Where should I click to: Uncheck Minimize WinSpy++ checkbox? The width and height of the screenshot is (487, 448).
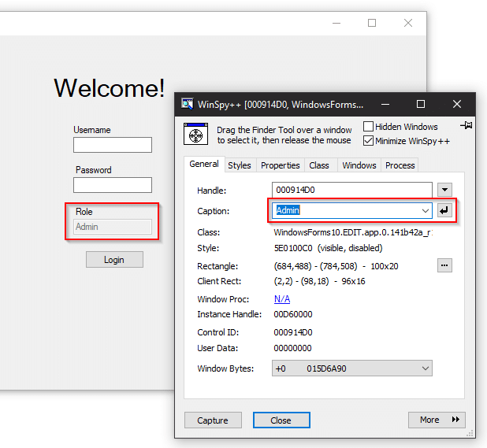pyautogui.click(x=368, y=141)
